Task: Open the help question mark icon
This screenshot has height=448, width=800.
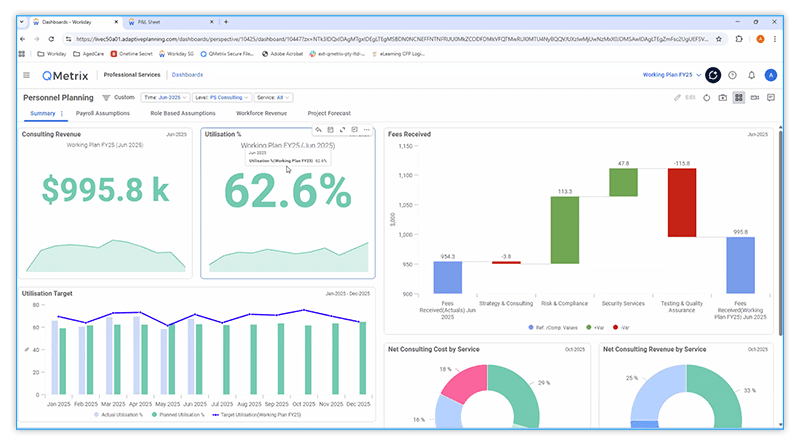Action: [732, 75]
